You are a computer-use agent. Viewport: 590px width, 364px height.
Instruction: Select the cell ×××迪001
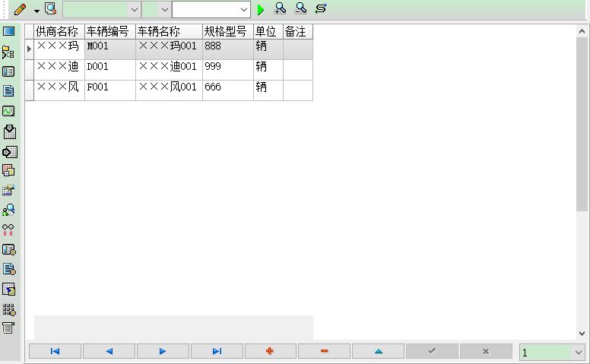pyautogui.click(x=169, y=70)
